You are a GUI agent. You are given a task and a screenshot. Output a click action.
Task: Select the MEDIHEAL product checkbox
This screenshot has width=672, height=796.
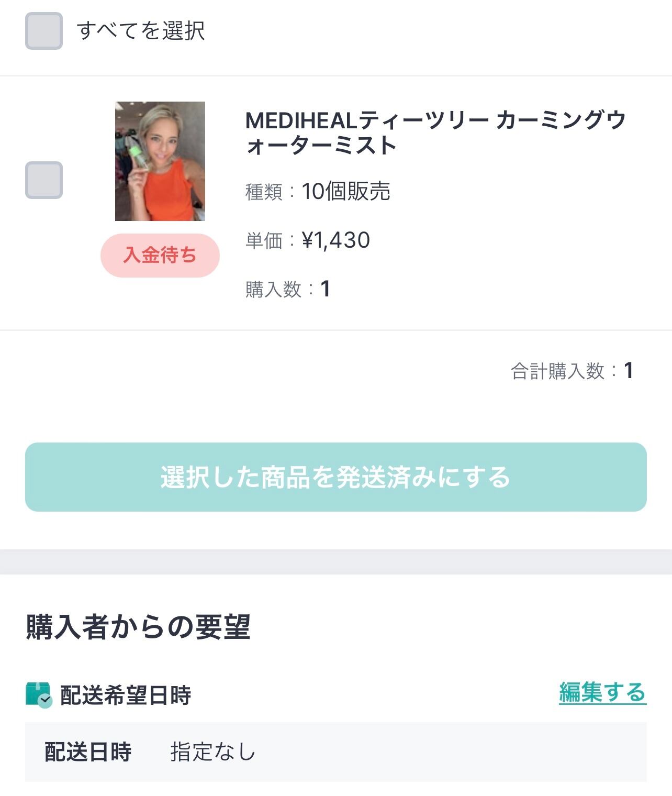pos(44,180)
